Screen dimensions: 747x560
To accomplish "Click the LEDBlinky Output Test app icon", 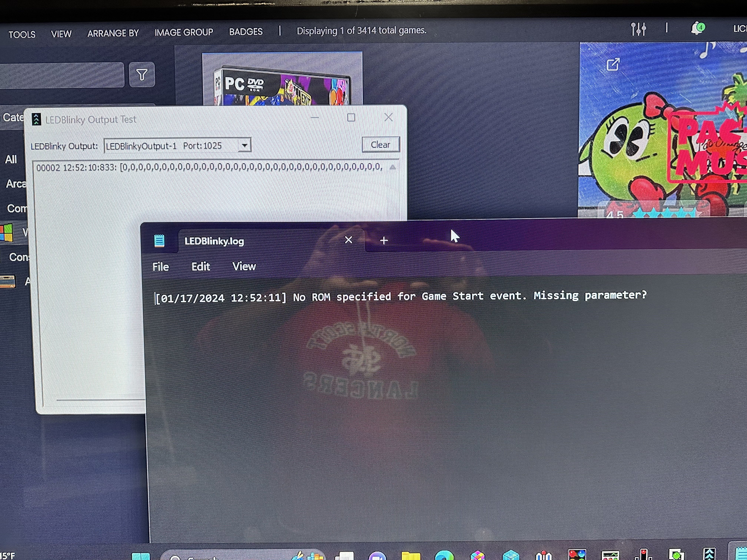I will 36,119.
